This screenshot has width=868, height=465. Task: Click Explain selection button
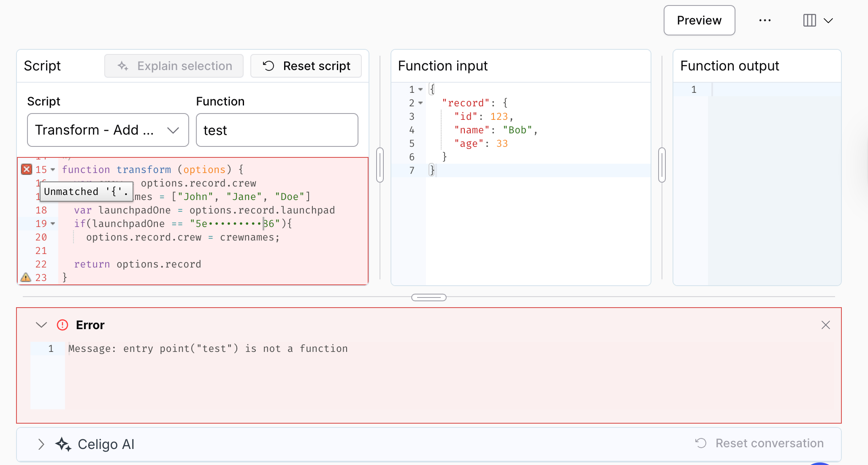(174, 66)
